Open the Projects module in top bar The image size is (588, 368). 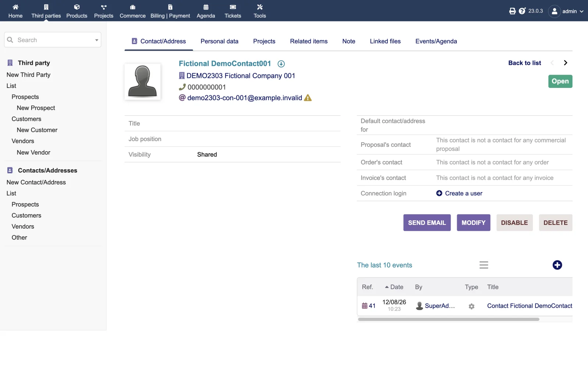104,11
